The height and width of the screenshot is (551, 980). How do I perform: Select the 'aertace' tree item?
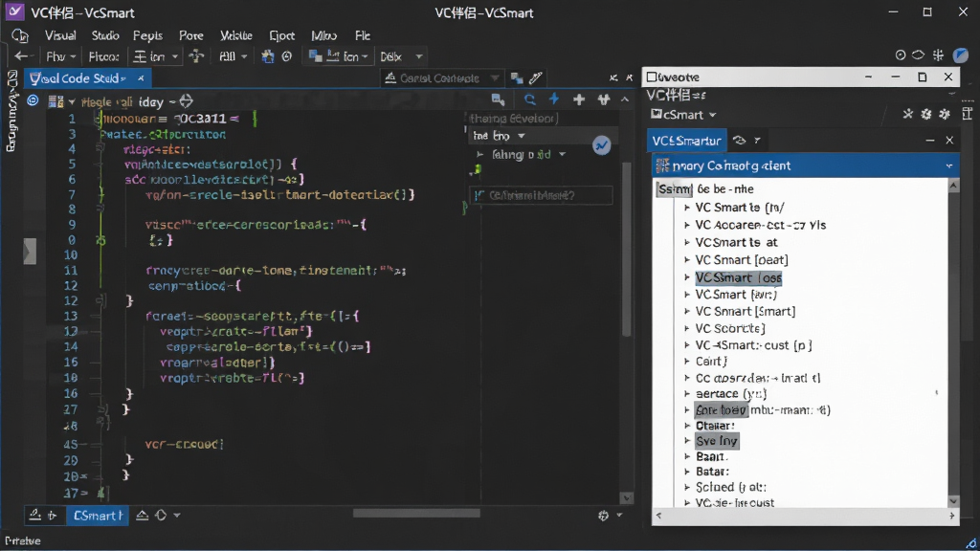pyautogui.click(x=730, y=393)
